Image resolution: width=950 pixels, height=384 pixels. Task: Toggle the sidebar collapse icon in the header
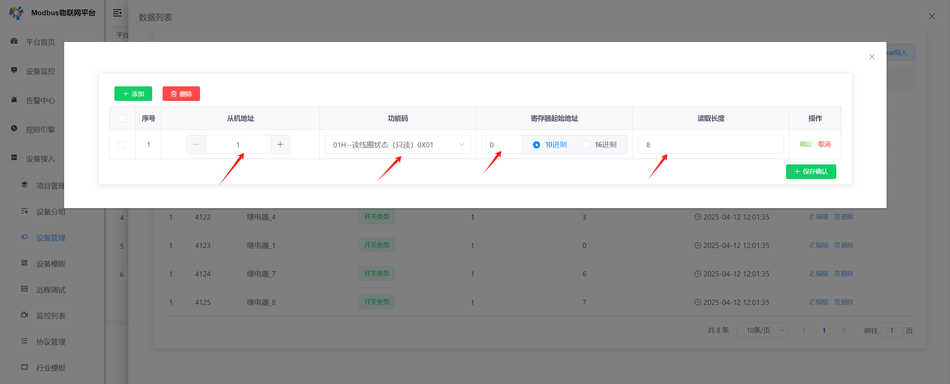[x=118, y=13]
